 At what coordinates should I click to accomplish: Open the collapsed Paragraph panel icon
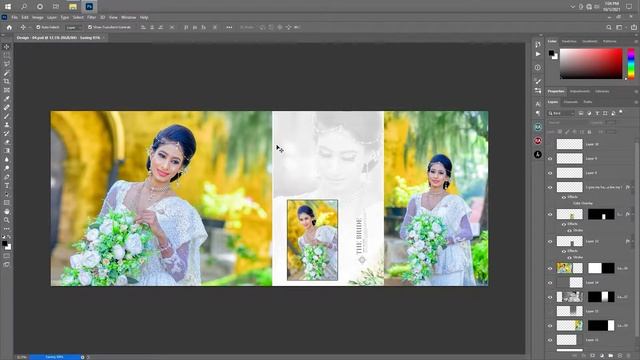(538, 113)
